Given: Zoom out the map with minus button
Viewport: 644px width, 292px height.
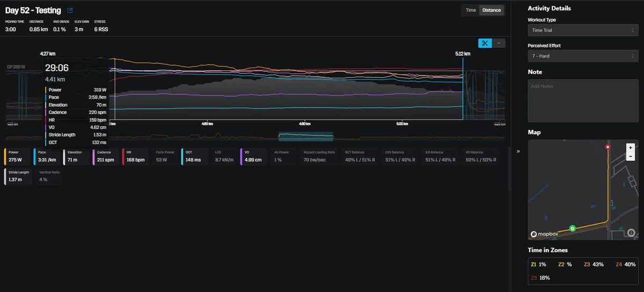Looking at the screenshot, I should 630,155.
